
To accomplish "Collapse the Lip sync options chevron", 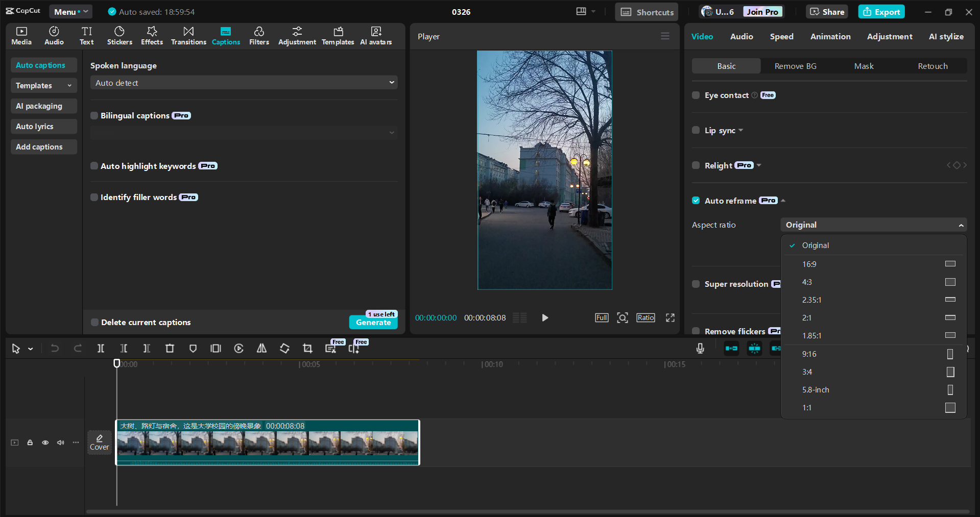I will 741,130.
